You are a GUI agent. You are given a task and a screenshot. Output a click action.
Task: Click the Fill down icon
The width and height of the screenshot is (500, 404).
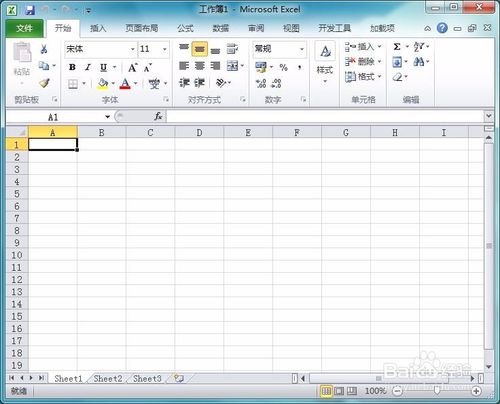click(x=397, y=62)
